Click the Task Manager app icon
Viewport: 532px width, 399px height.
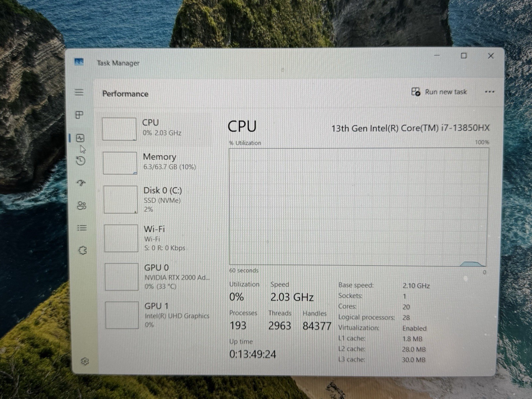[x=79, y=62]
